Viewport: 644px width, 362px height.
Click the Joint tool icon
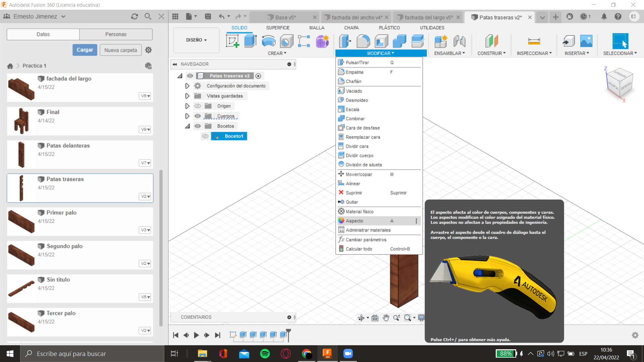(459, 41)
